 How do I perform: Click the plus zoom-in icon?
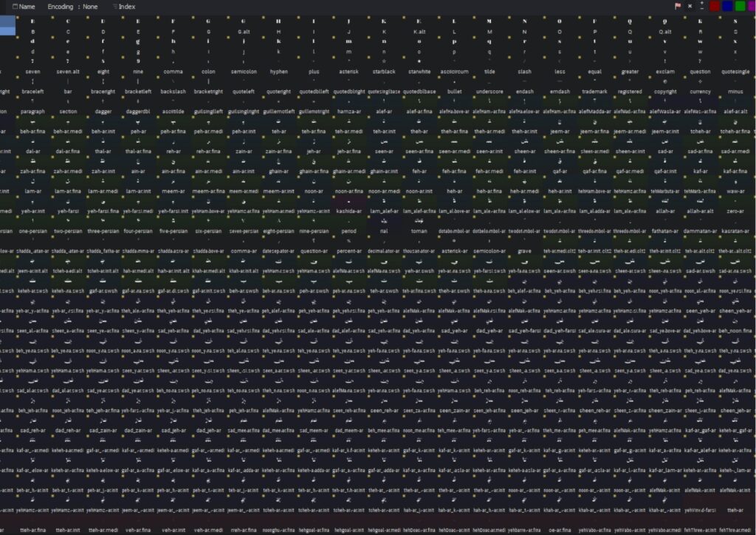[x=701, y=3]
